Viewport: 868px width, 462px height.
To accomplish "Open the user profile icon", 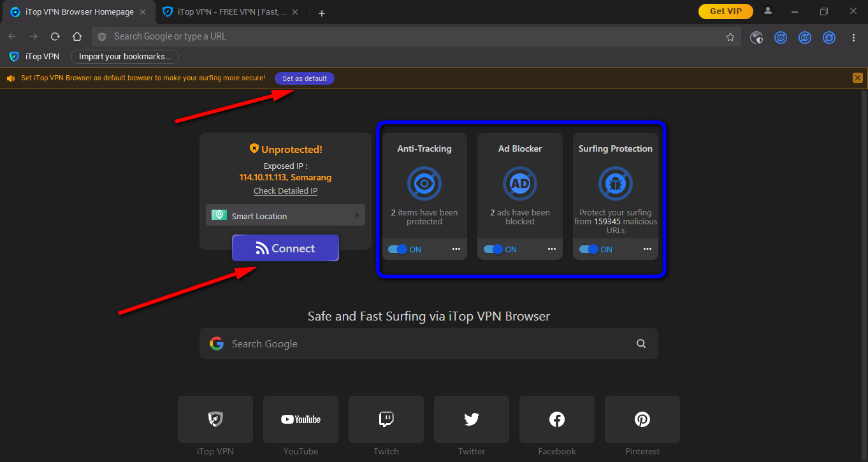I will (x=768, y=11).
